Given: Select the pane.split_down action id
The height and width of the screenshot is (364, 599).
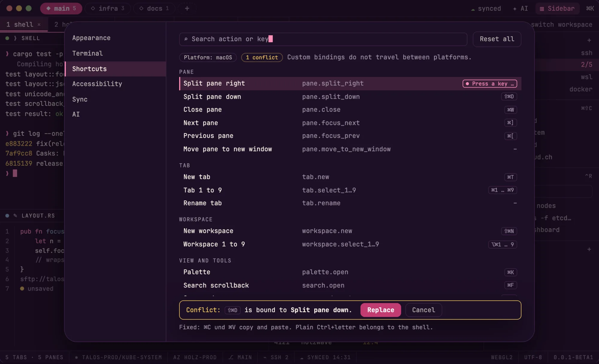Looking at the screenshot, I should (x=331, y=97).
